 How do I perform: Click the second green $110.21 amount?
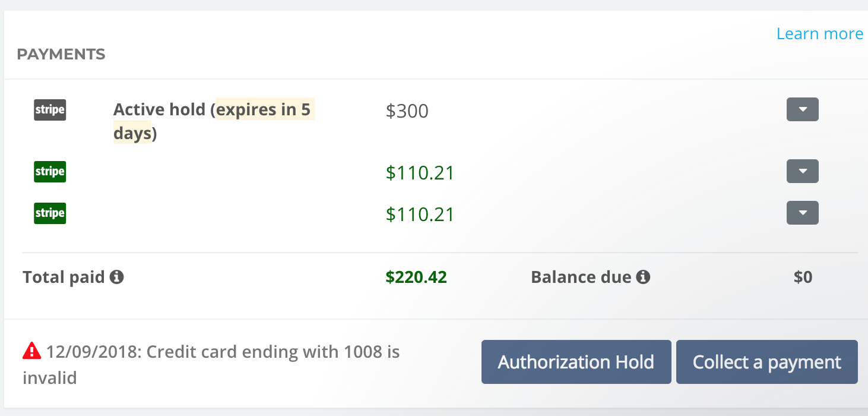pos(420,215)
